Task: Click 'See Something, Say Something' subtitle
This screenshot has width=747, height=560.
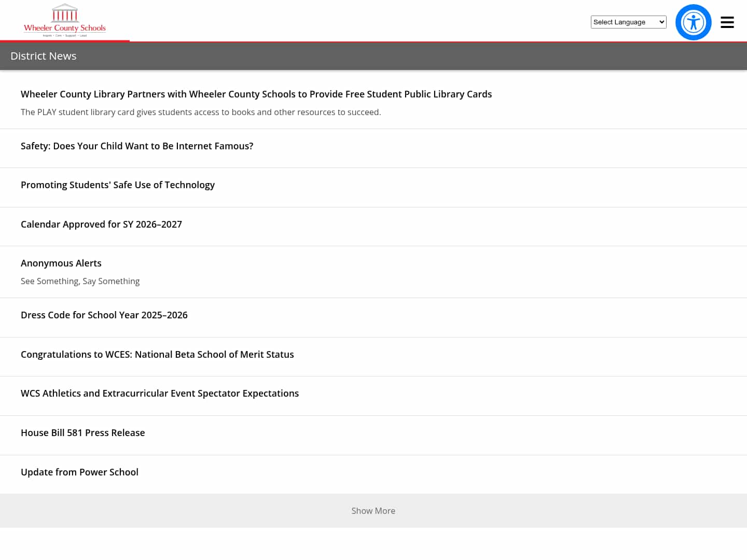Action: tap(80, 281)
